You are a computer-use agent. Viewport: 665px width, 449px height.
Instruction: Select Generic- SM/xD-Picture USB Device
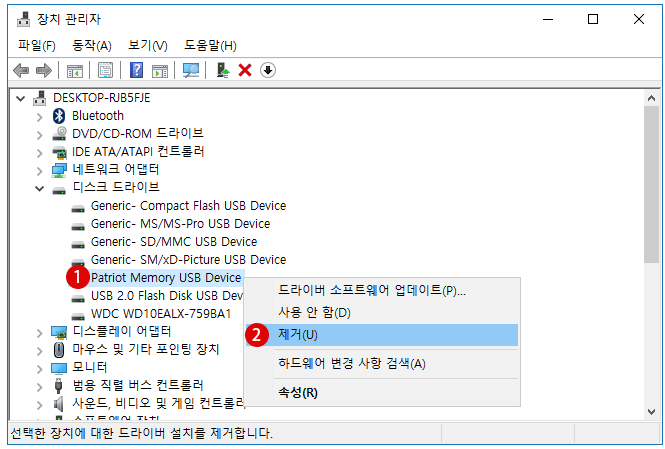tap(188, 259)
